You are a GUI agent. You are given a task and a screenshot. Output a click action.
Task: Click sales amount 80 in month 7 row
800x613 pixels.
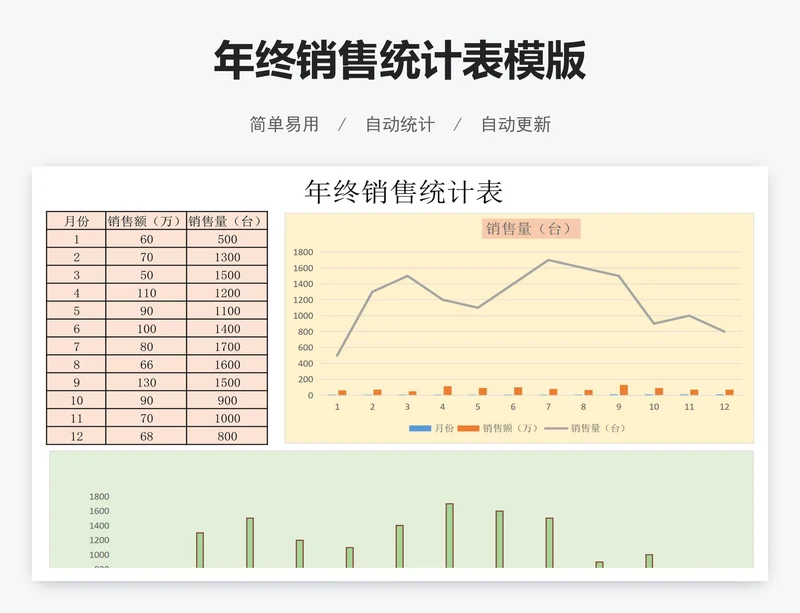click(146, 346)
